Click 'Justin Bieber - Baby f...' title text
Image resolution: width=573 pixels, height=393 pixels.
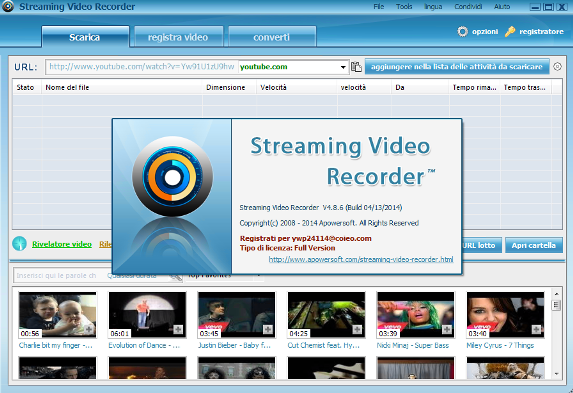(x=234, y=345)
